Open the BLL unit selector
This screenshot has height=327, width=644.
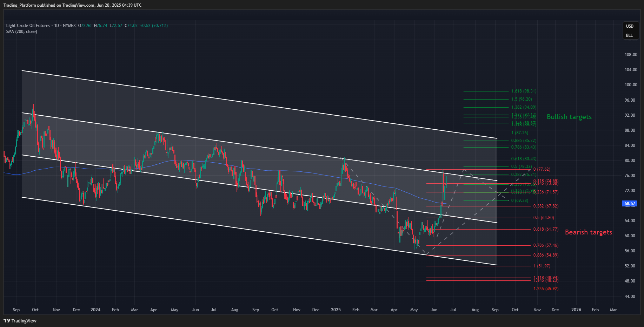[629, 35]
